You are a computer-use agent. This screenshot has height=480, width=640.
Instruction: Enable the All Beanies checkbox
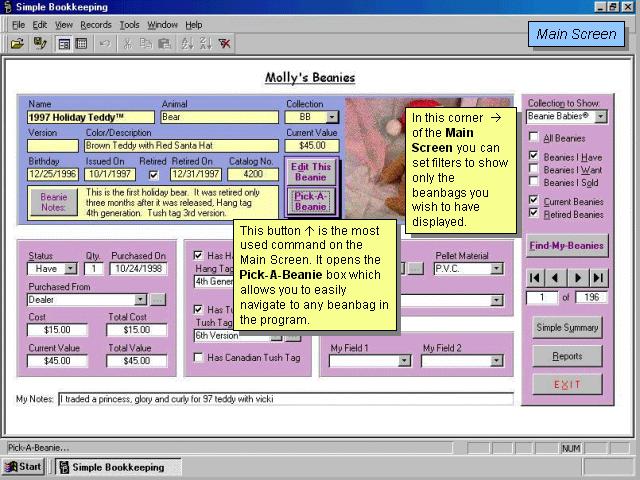click(534, 138)
